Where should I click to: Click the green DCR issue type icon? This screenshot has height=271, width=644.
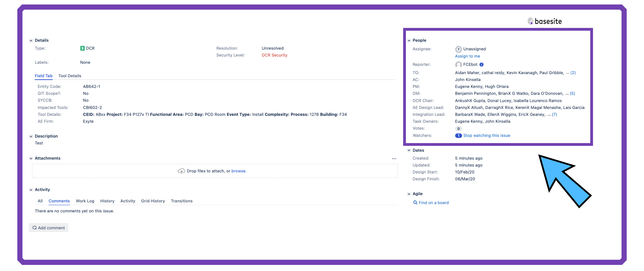point(82,48)
